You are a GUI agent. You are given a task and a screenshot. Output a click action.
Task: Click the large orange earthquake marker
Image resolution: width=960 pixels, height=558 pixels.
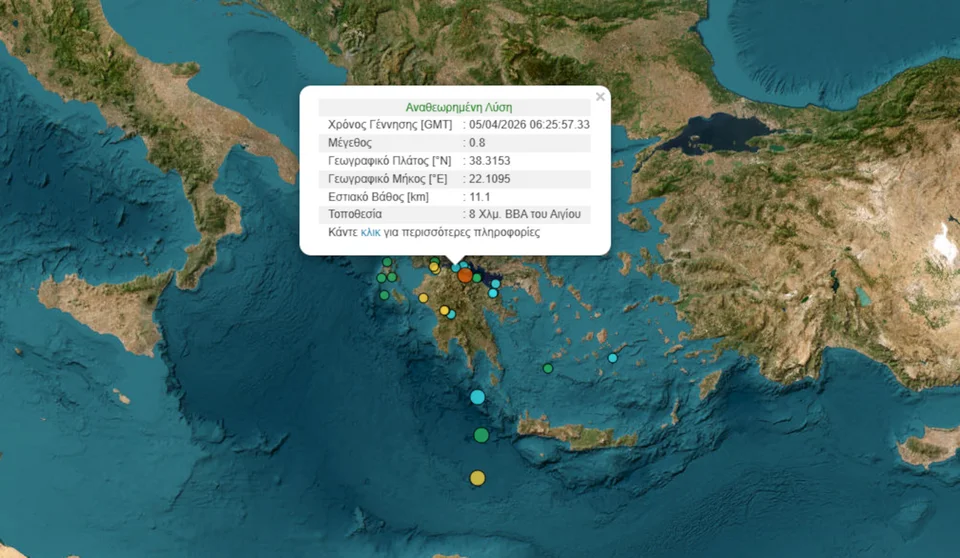[x=465, y=275]
